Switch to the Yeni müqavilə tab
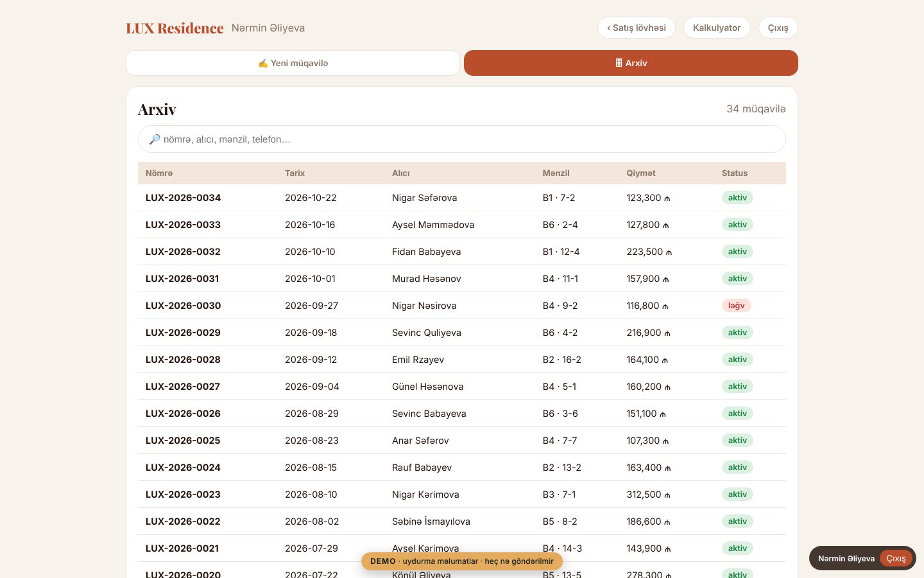Image resolution: width=924 pixels, height=578 pixels. click(x=293, y=63)
